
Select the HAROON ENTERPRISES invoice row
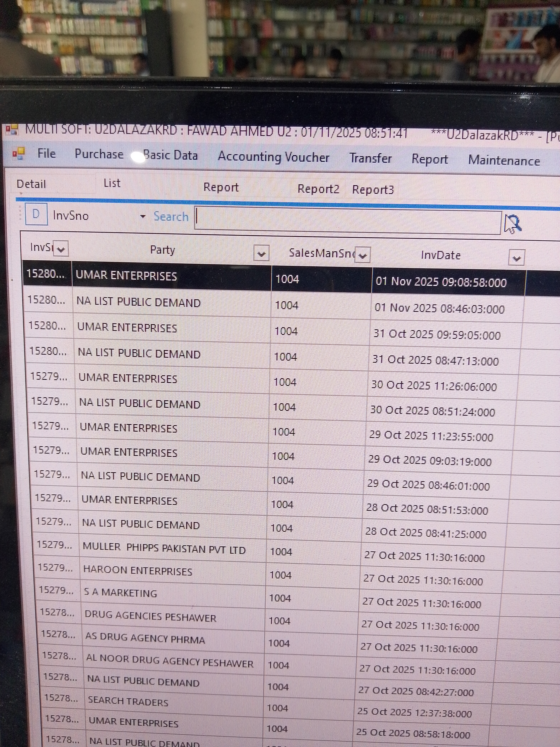pos(137,571)
